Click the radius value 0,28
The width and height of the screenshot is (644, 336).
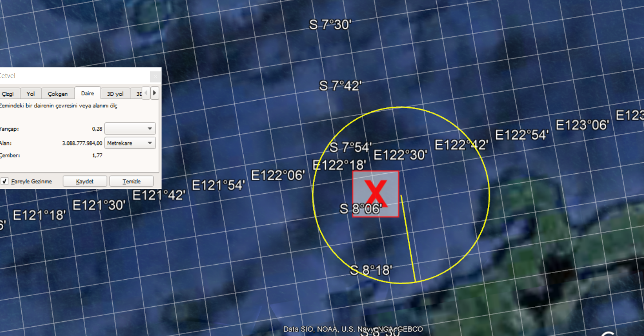[97, 129]
